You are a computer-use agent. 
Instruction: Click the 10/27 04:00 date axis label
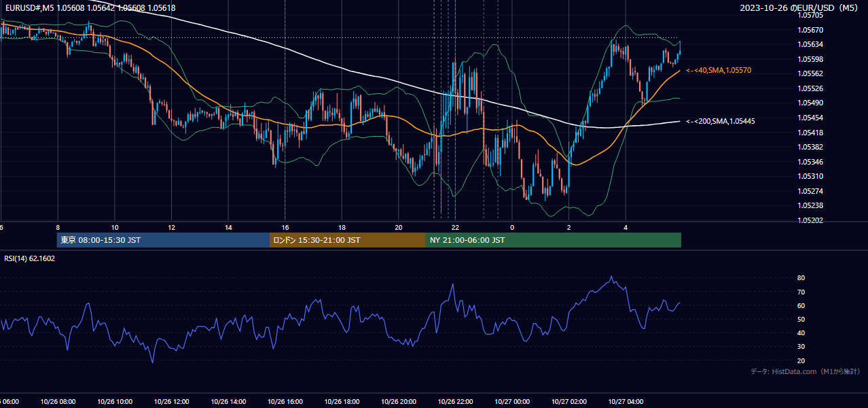coord(626,402)
